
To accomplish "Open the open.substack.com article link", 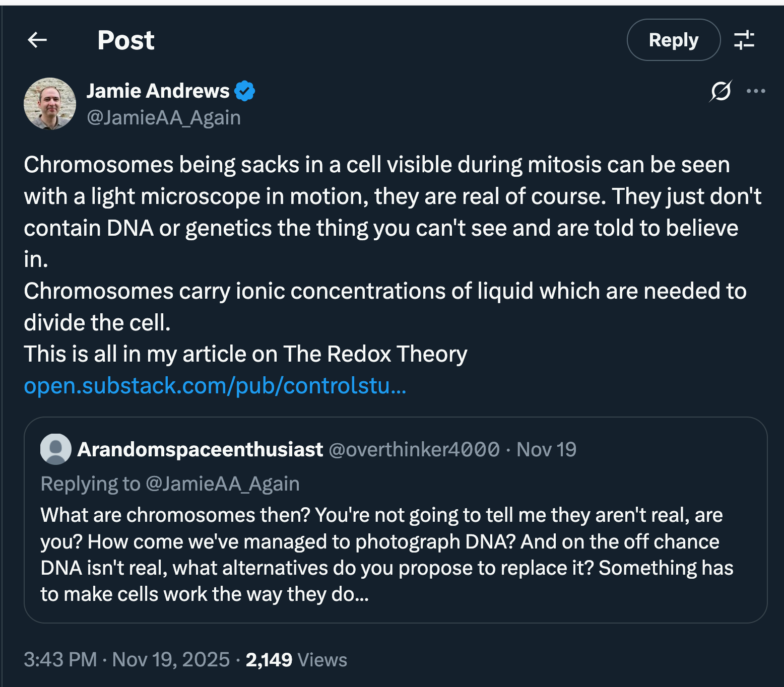I will coord(215,386).
